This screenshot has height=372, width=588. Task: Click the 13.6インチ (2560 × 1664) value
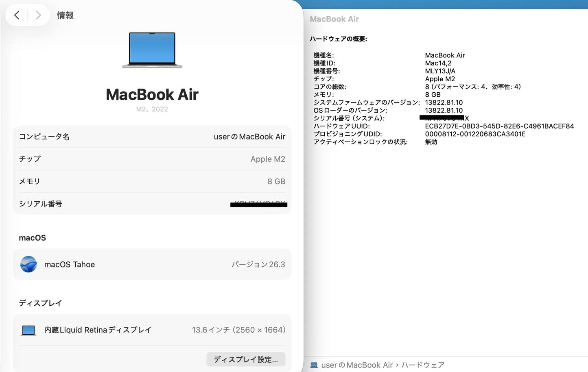tap(238, 330)
